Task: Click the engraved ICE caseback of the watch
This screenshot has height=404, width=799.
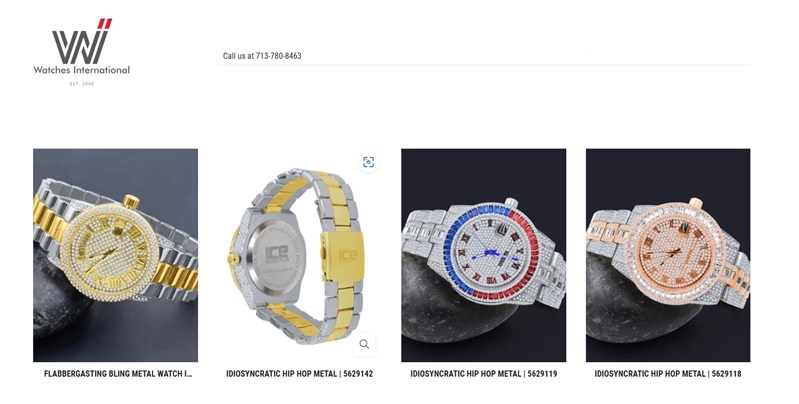Action: click(276, 254)
